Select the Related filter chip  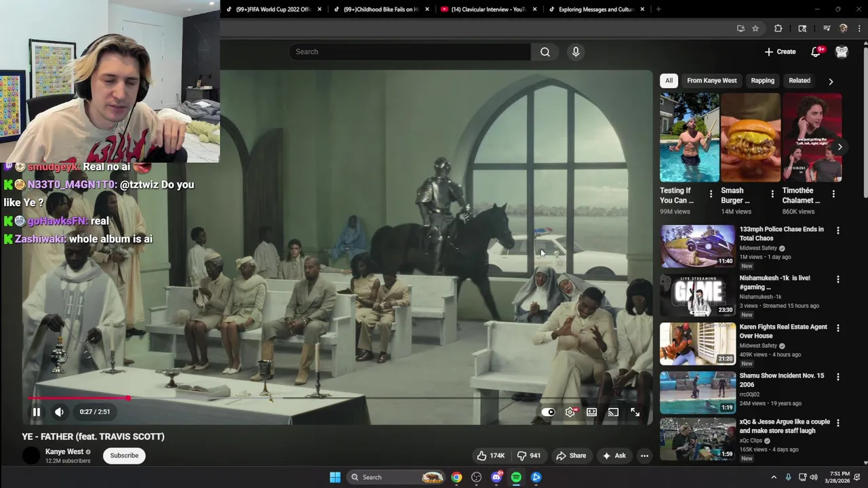click(x=799, y=81)
